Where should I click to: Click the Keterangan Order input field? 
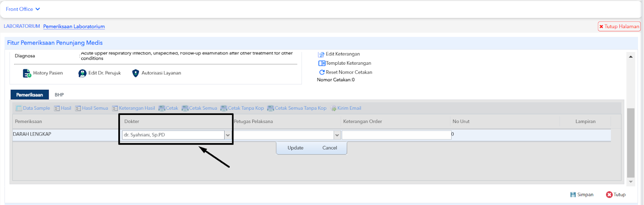pos(396,135)
